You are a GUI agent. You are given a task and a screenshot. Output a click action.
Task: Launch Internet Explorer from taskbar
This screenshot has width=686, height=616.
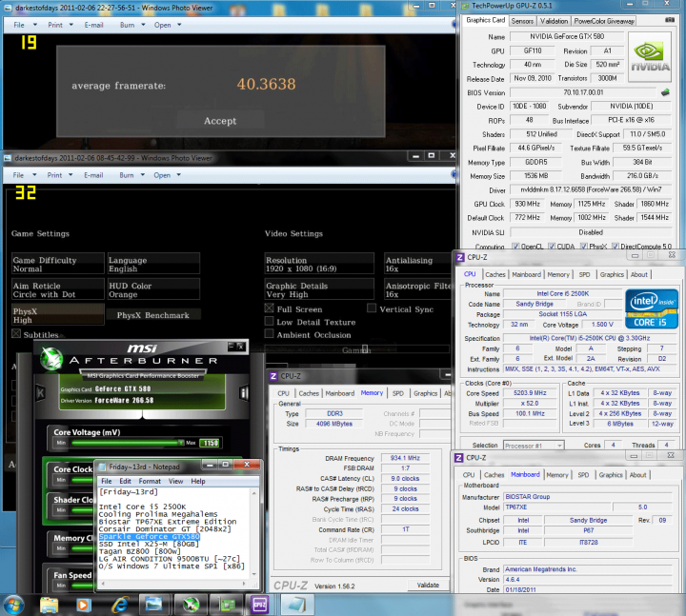point(119,606)
